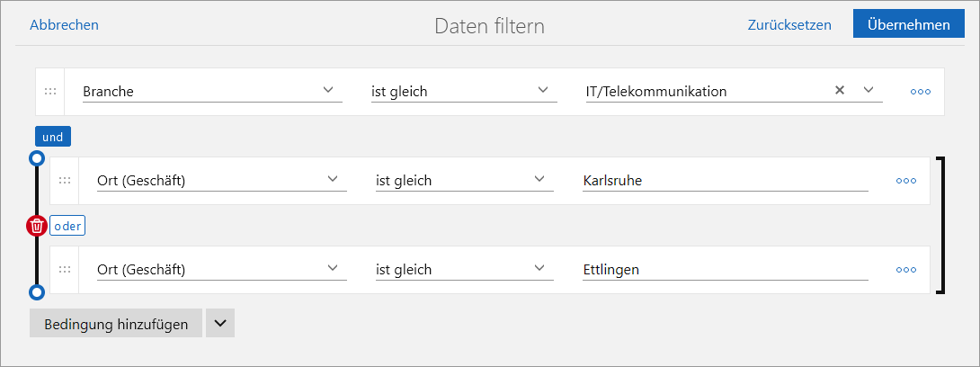Open the arrow beside Bedingung hinzufügen
This screenshot has height=367, width=980.
tap(220, 324)
